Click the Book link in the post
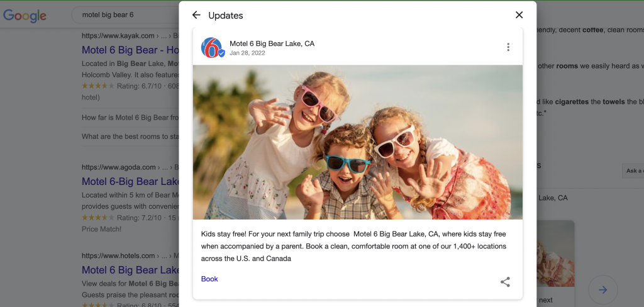Screen dimensions: 644x307 point(209,279)
